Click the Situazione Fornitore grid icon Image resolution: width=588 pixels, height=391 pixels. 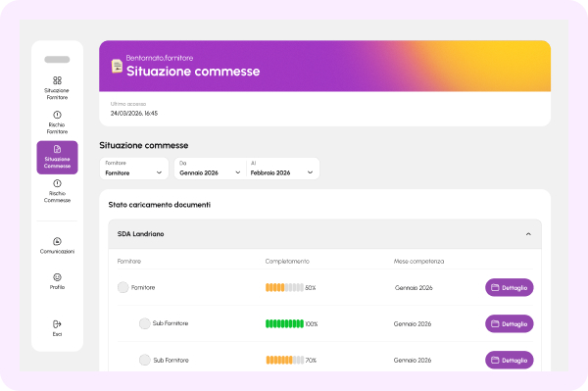57,80
